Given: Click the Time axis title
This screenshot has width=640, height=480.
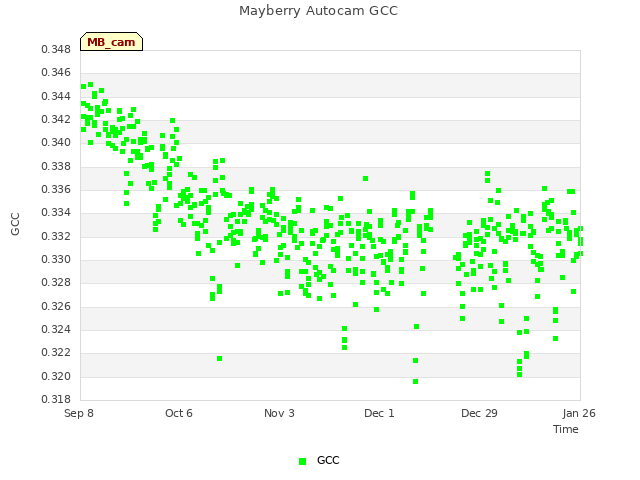Looking at the screenshot, I should (x=566, y=429).
